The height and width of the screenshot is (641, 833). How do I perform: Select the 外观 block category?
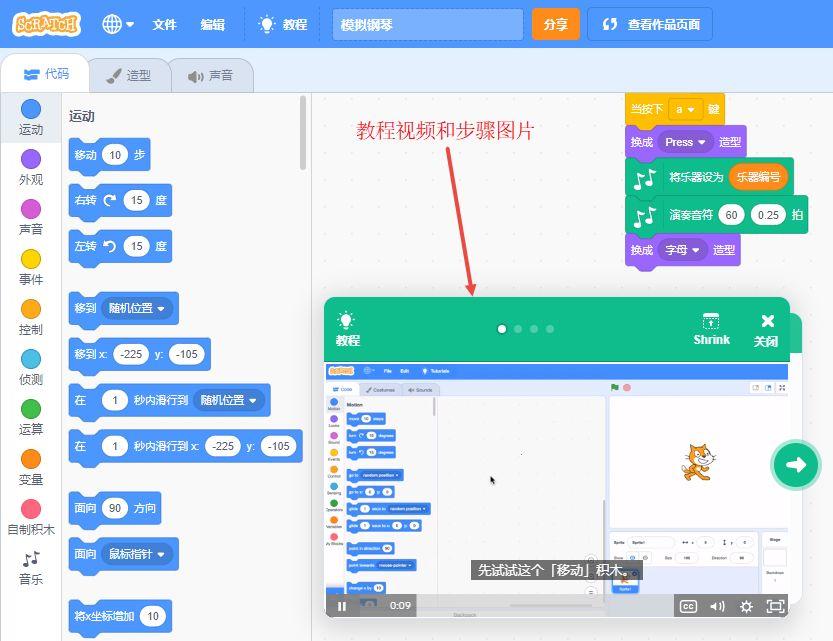point(31,167)
